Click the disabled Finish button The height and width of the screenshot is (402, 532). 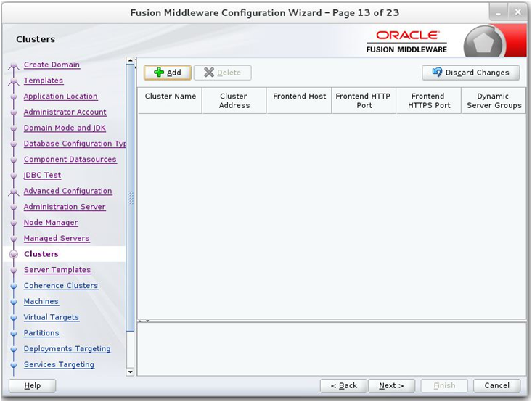444,386
